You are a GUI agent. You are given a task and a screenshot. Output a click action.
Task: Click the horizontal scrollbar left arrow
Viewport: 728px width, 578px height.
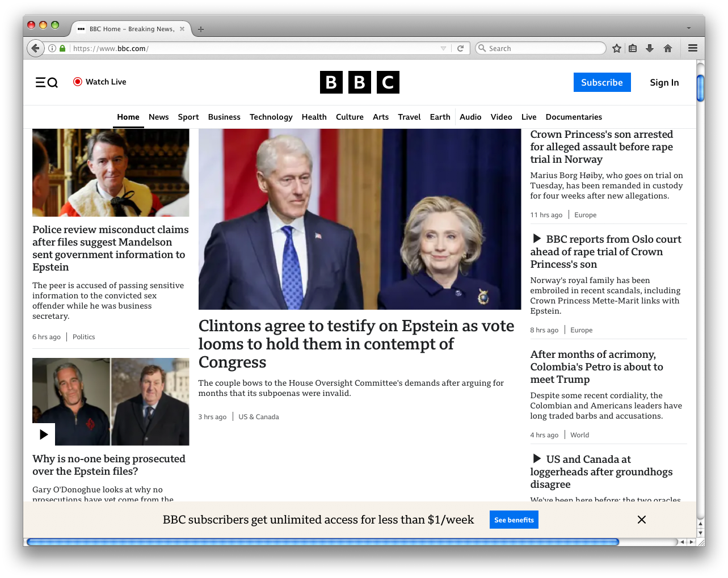tap(682, 542)
